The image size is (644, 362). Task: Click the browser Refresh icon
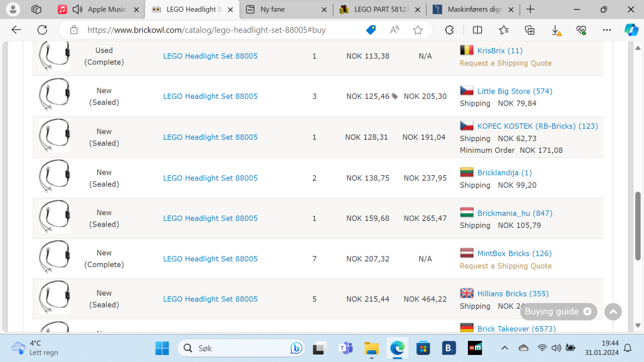(x=42, y=30)
